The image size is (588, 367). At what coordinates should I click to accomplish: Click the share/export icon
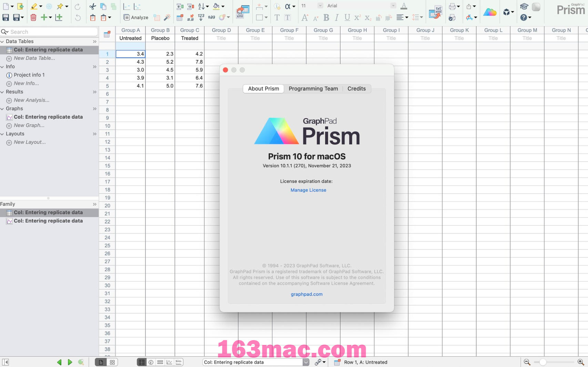[x=469, y=6]
